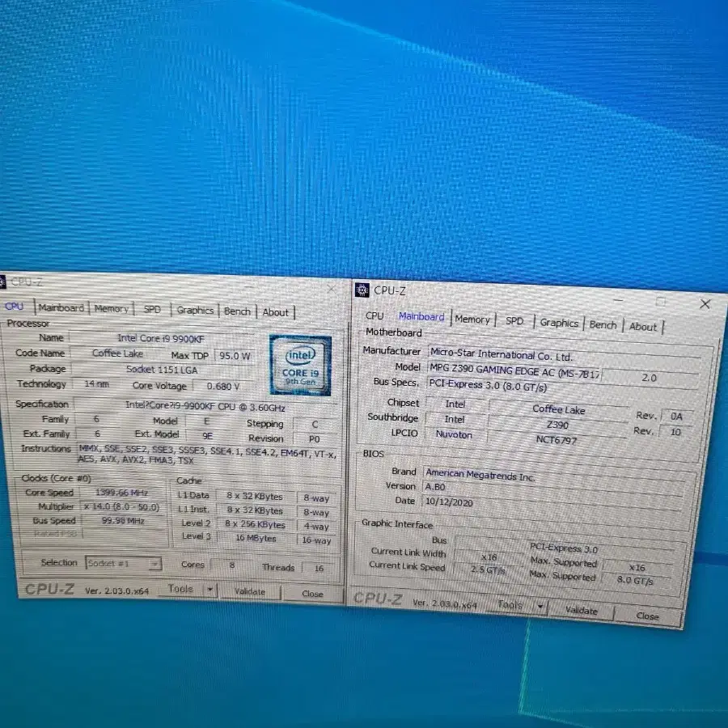Click the BIOS brand American Megatrends Inc.
728x728 pixels.
click(x=552, y=476)
